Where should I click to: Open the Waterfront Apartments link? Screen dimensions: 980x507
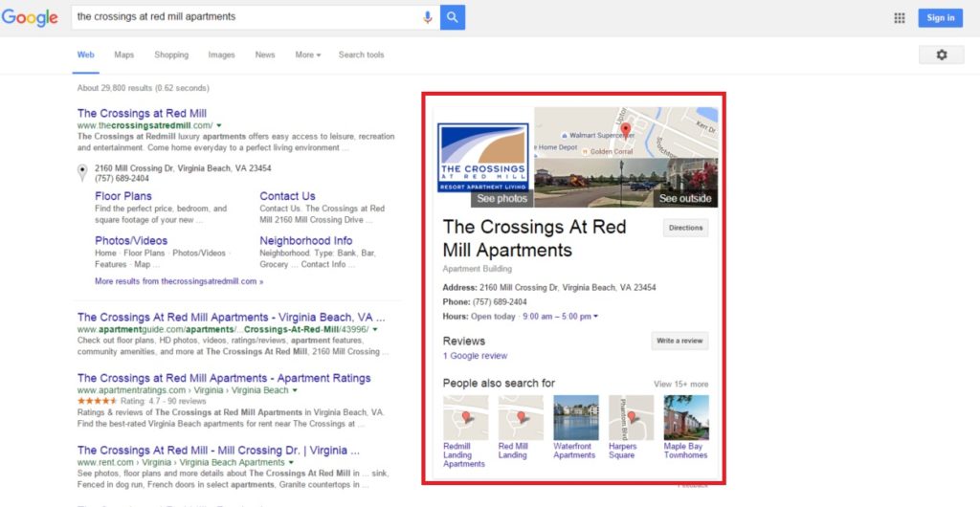pos(574,451)
